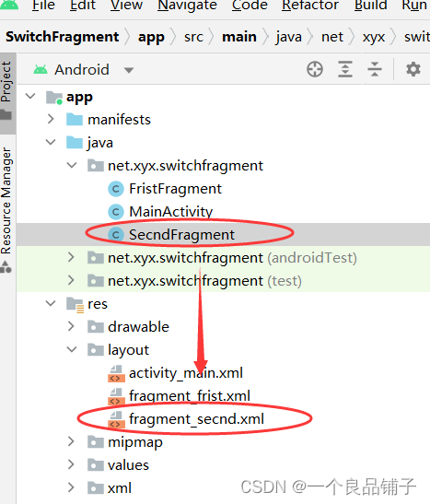
Task: Expand the xml folder
Action: (x=71, y=488)
